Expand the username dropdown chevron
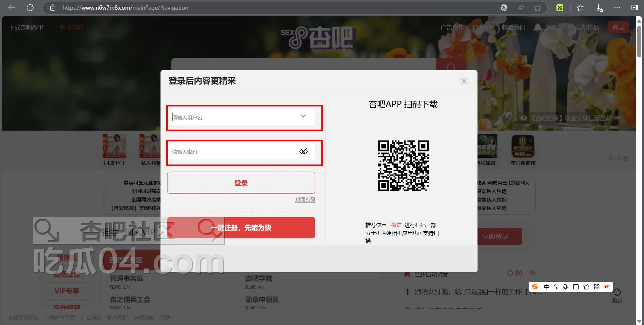644x325 pixels. (x=303, y=116)
